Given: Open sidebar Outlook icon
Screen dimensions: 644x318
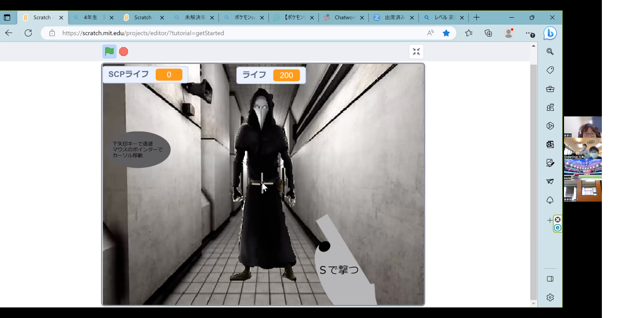Looking at the screenshot, I should [550, 144].
